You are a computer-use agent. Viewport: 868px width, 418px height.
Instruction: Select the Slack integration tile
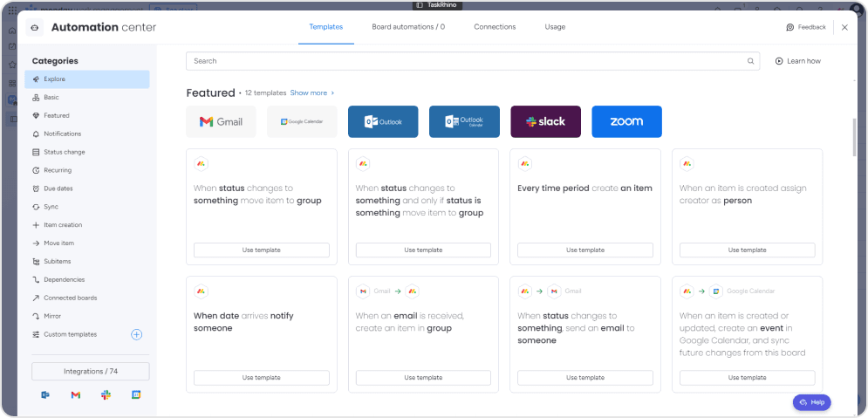click(x=545, y=122)
